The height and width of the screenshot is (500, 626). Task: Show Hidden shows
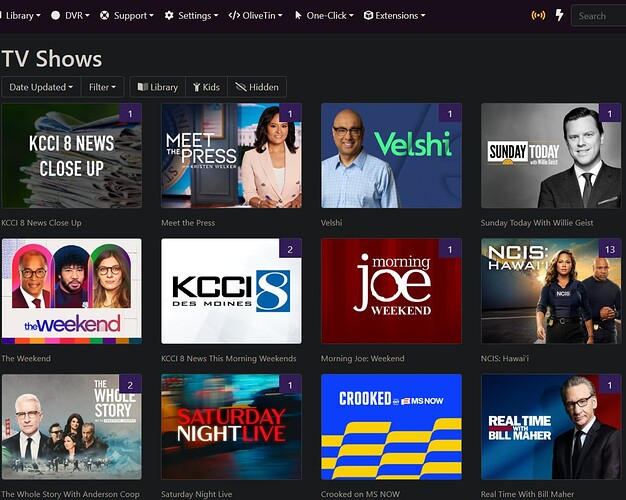click(257, 87)
